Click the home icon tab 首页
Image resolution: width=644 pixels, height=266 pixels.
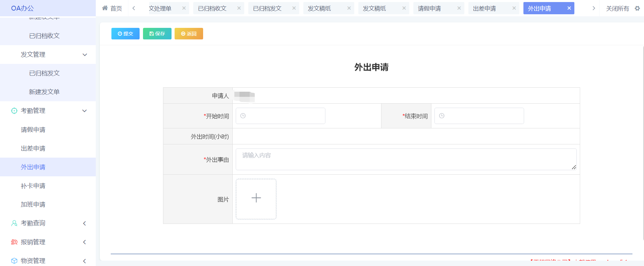point(112,8)
